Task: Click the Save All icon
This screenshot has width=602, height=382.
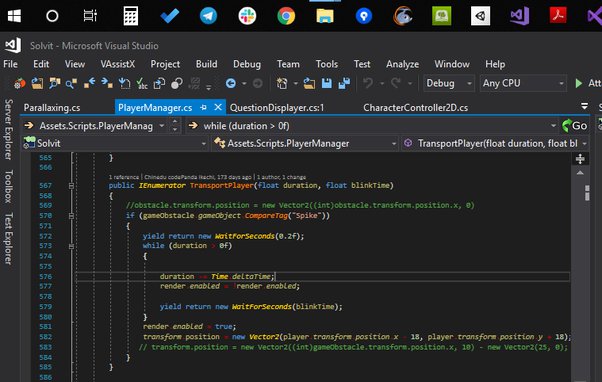Action: click(x=344, y=83)
